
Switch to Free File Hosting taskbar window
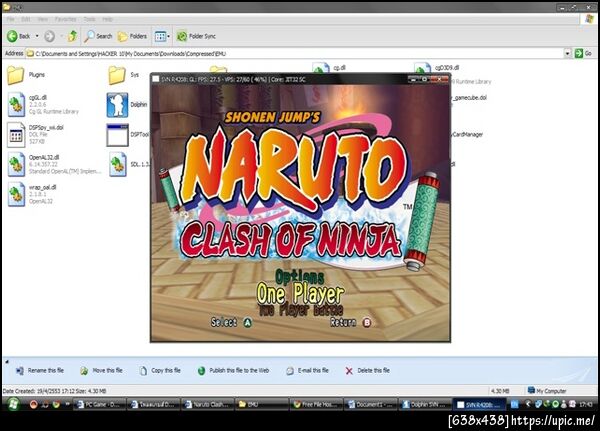(316, 404)
